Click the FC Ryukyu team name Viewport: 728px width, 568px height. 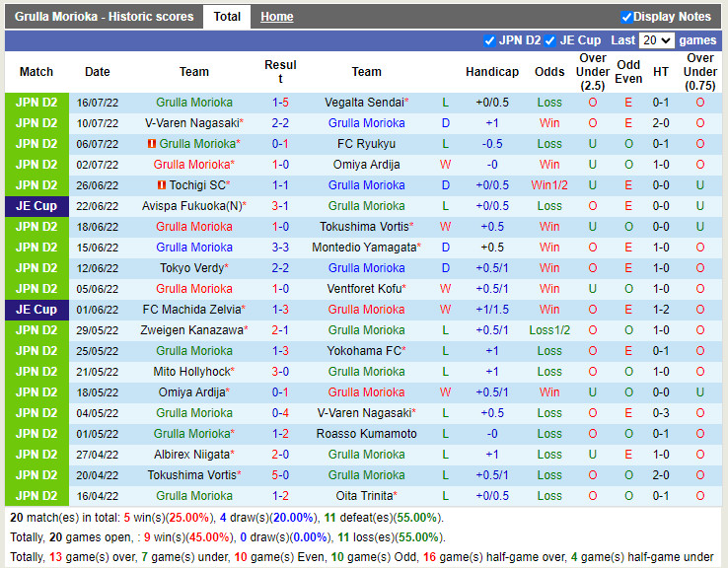[366, 144]
